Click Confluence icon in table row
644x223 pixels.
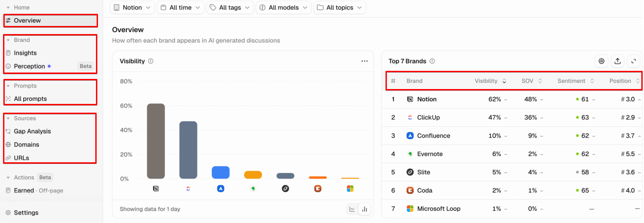[x=410, y=136]
